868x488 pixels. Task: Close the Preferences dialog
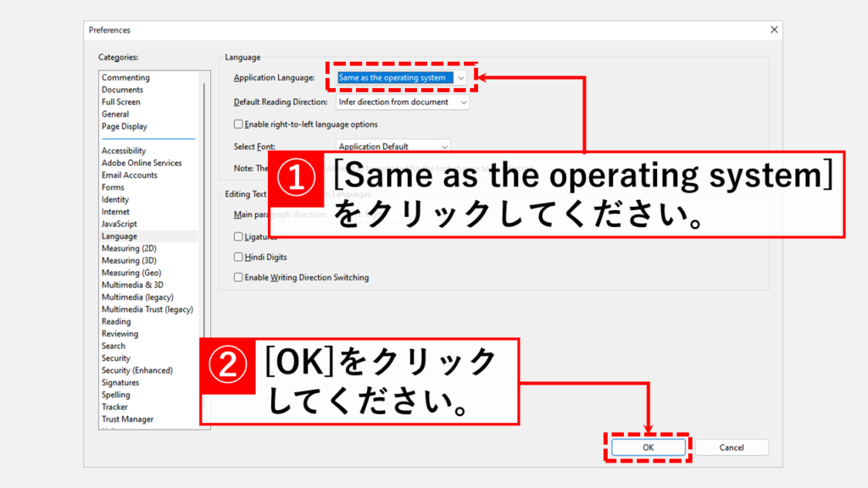[x=774, y=30]
